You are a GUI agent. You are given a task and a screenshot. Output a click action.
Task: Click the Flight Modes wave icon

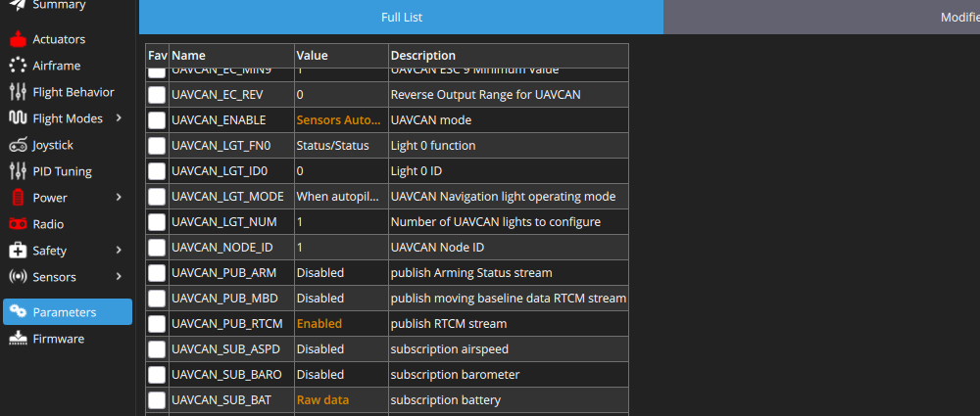coord(18,118)
